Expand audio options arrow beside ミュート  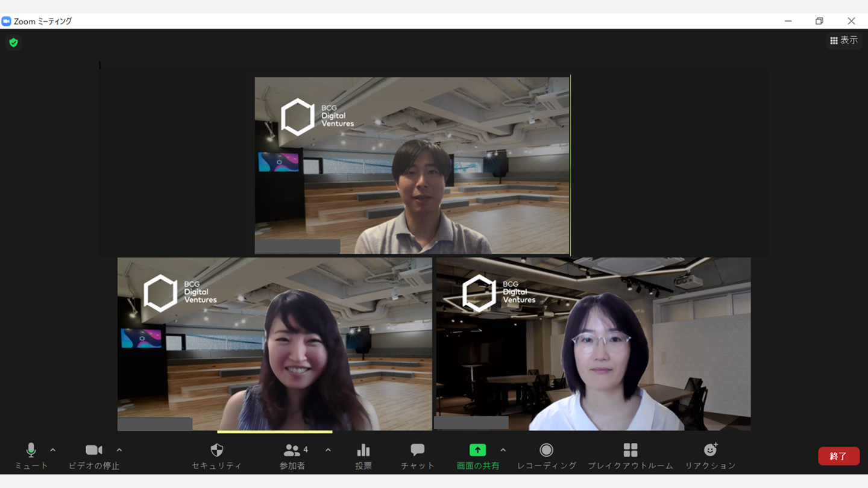pyautogui.click(x=53, y=450)
